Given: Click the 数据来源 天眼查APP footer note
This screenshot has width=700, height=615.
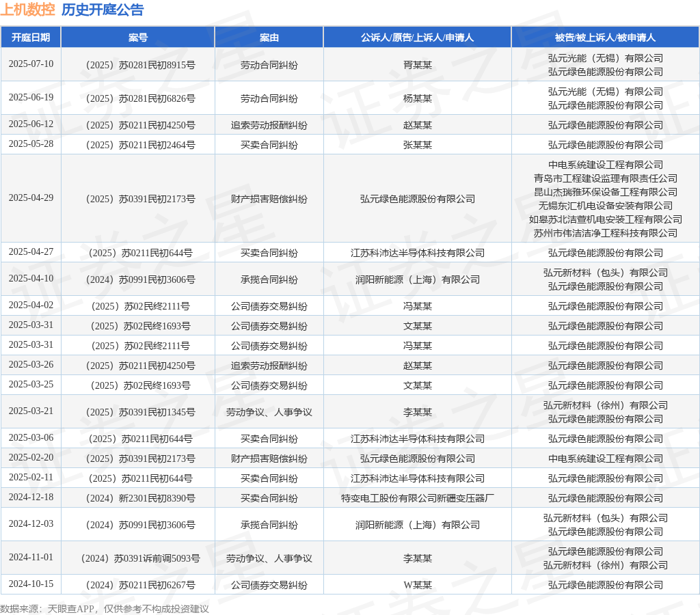Looking at the screenshot, I should pos(105,609).
